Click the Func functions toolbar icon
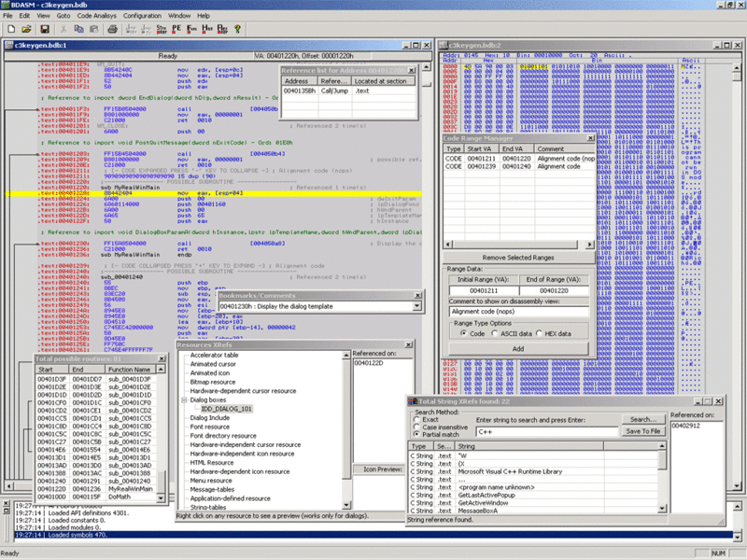The height and width of the screenshot is (560, 747). click(x=192, y=29)
